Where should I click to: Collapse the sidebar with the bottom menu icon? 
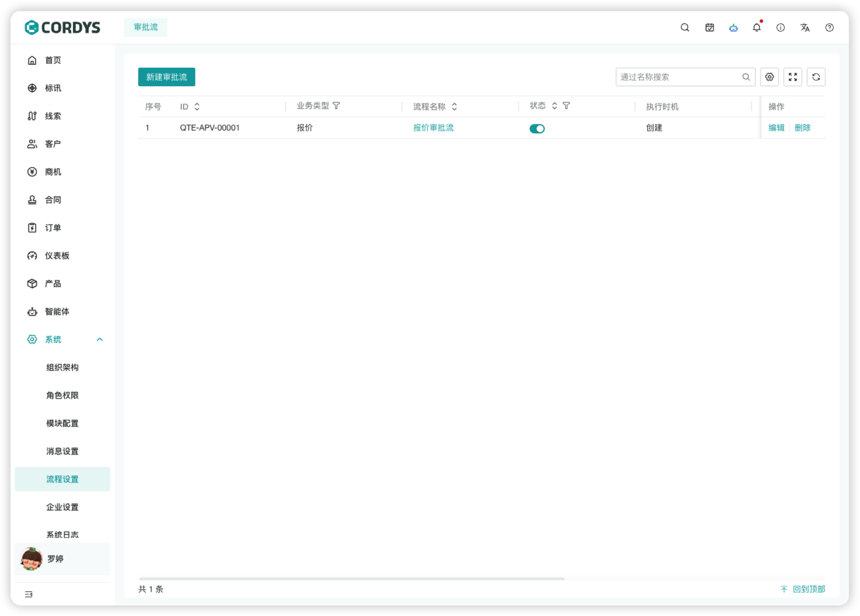point(29,594)
